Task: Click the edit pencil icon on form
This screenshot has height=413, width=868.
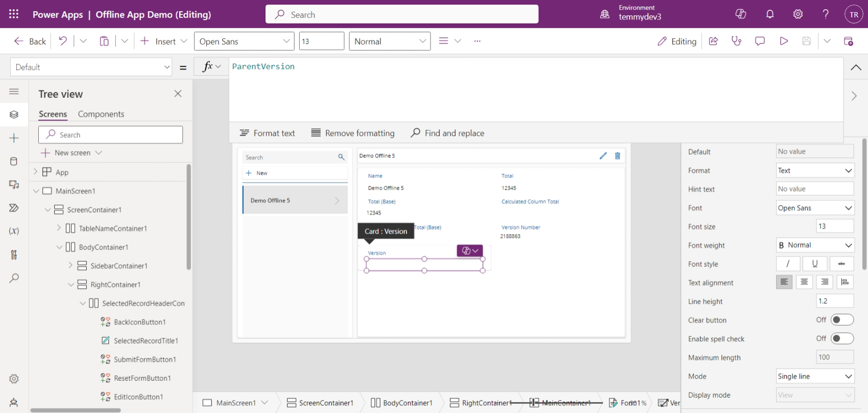Action: point(603,156)
